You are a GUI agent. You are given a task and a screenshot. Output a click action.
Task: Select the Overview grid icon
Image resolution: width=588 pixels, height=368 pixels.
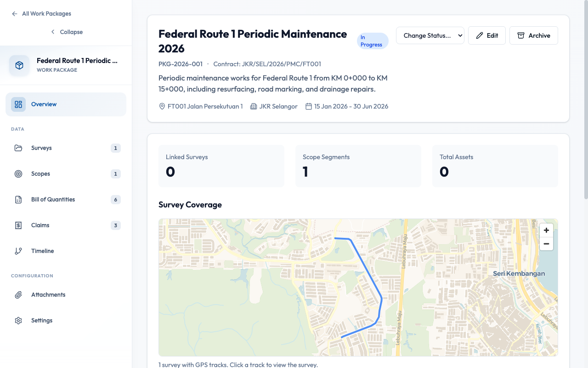[x=18, y=104]
